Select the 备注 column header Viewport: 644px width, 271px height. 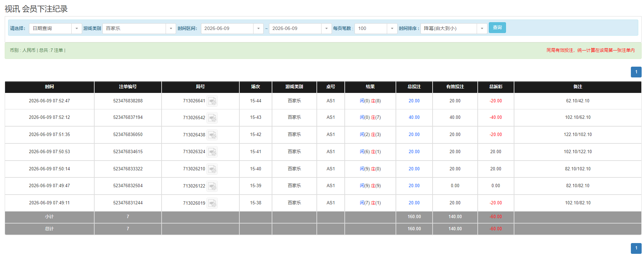578,87
